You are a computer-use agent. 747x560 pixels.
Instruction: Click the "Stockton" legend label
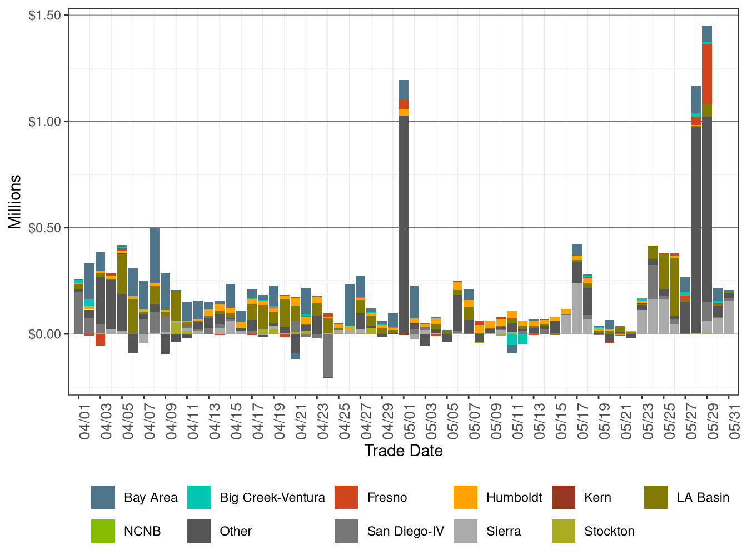(609, 532)
